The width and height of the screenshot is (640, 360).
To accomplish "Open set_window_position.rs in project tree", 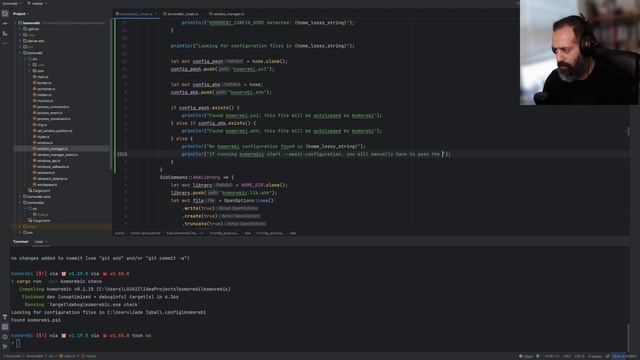I will (x=55, y=131).
